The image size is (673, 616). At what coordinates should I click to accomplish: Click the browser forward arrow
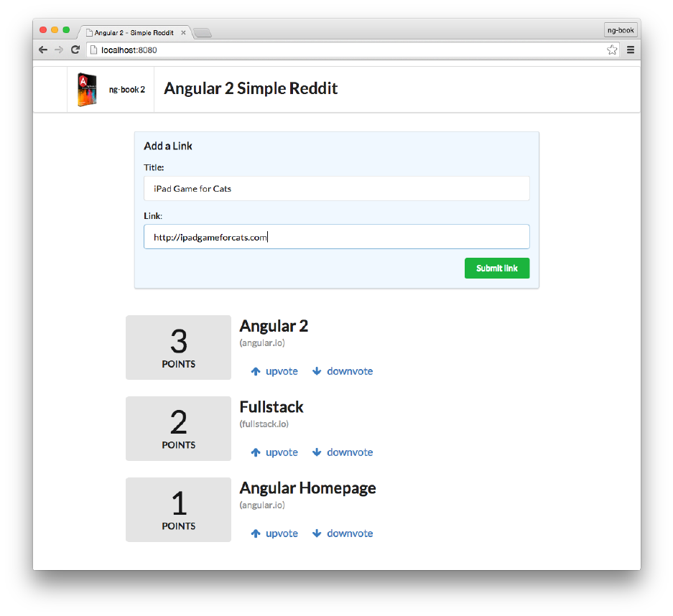point(59,50)
